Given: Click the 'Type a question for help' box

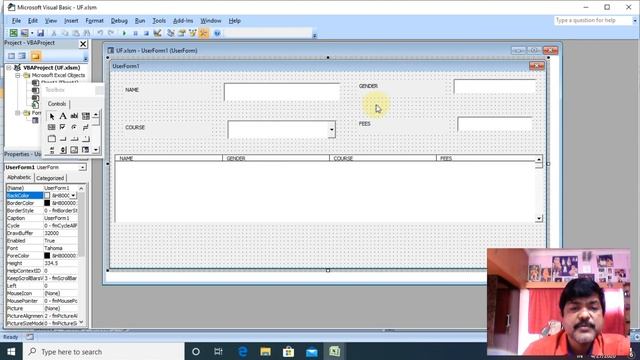Looking at the screenshot, I should [593, 20].
